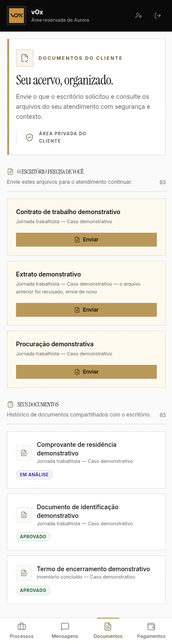Image resolution: width=172 pixels, height=644 pixels.
Task: Click the clipboard icon next to Seus documentos
Action: coord(10,404)
